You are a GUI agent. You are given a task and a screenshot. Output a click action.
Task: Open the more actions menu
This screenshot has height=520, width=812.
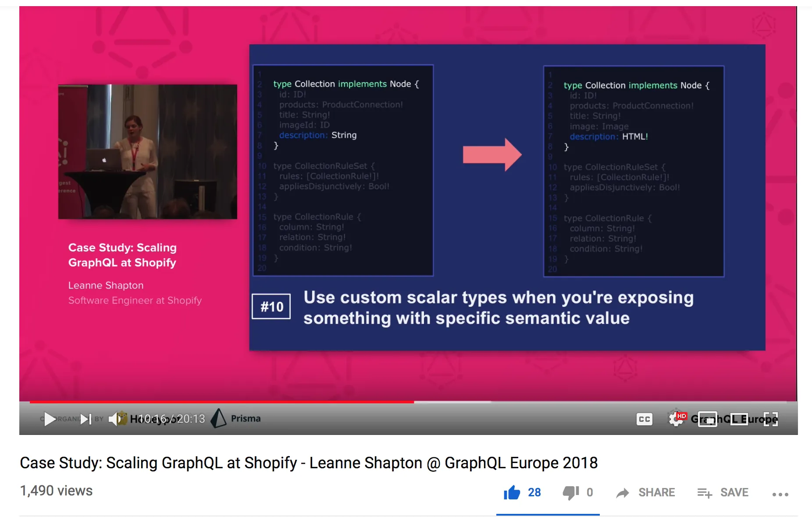(x=780, y=494)
